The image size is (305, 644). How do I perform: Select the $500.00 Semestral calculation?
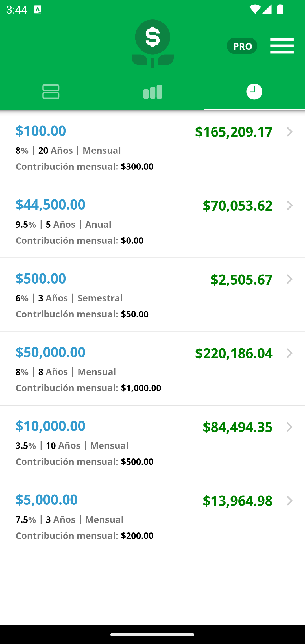[x=152, y=295]
